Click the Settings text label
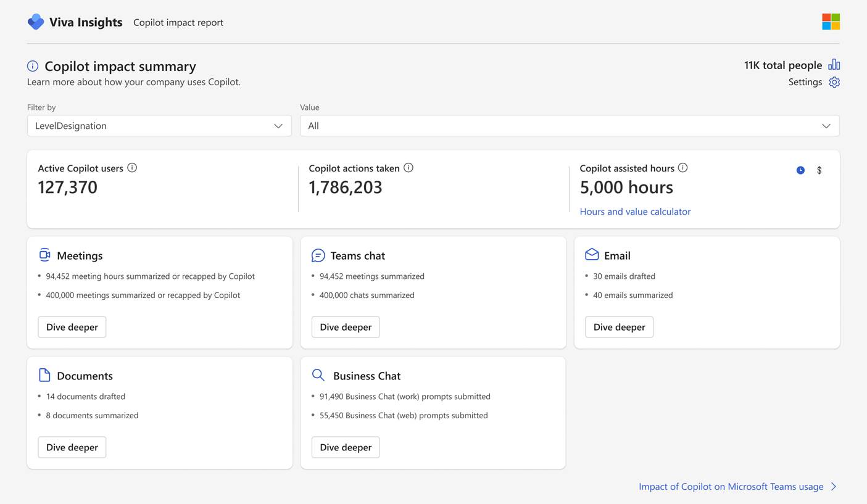867x504 pixels. (x=805, y=82)
